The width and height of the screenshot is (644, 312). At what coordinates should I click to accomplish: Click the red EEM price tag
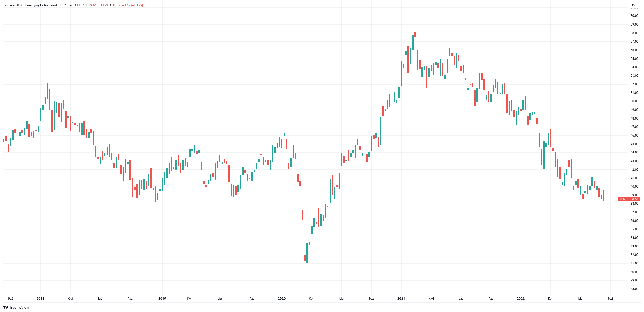(623, 199)
